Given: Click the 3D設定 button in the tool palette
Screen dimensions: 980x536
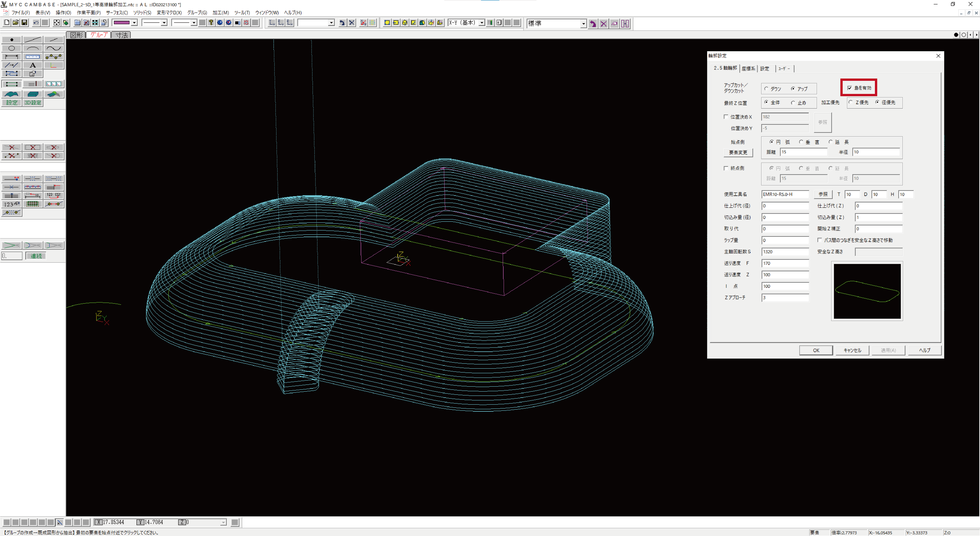Looking at the screenshot, I should (x=32, y=103).
